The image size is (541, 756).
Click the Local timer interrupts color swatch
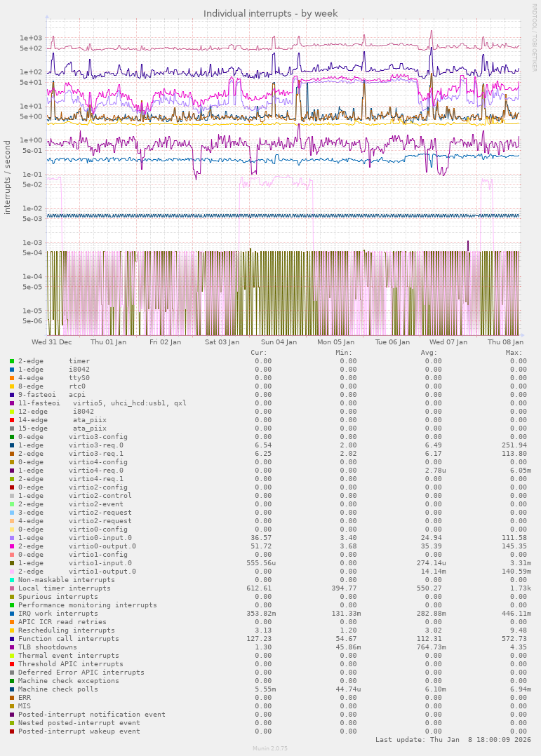click(x=12, y=588)
